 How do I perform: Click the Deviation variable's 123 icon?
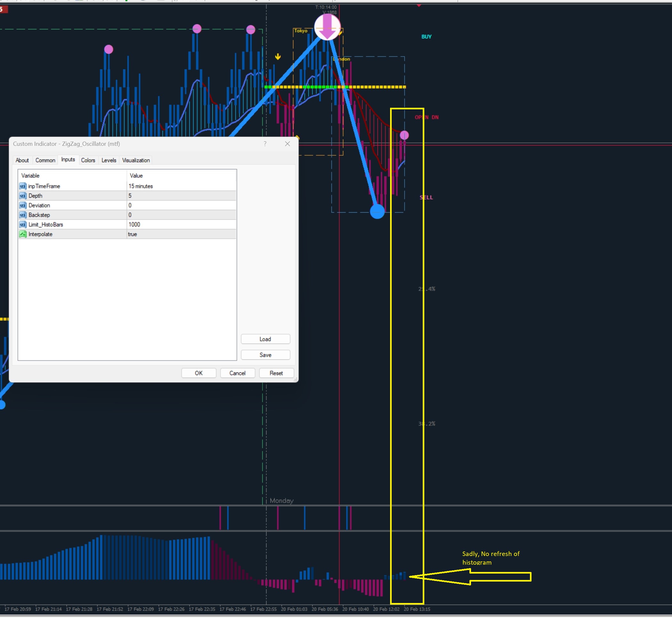coord(22,205)
